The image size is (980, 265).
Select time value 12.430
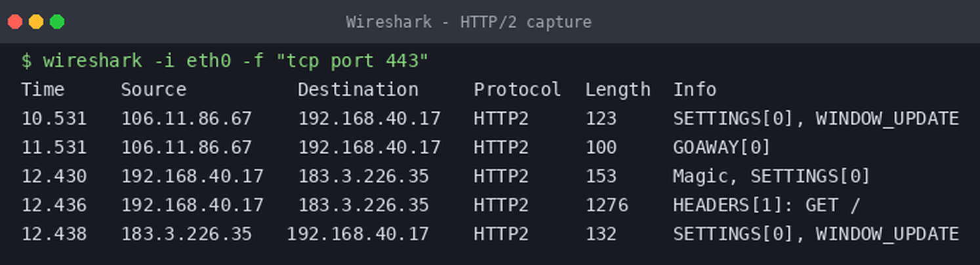point(54,176)
